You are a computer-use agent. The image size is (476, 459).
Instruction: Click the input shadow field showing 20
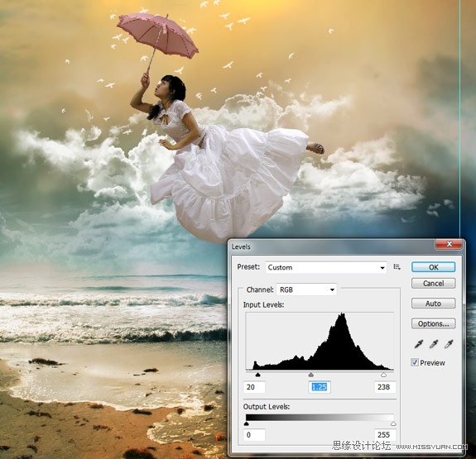point(254,387)
